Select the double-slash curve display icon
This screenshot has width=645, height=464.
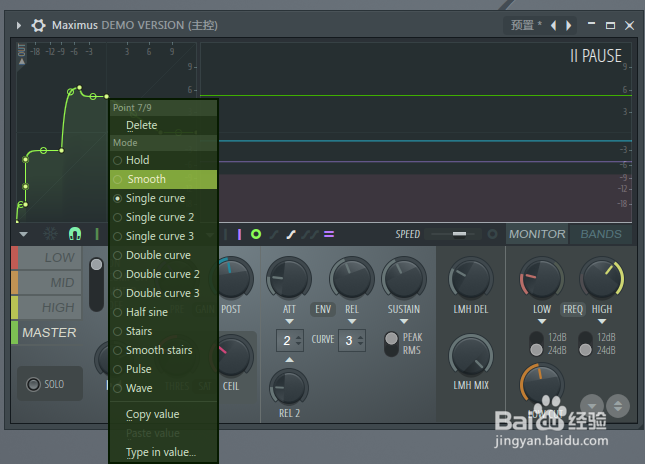[x=310, y=234]
